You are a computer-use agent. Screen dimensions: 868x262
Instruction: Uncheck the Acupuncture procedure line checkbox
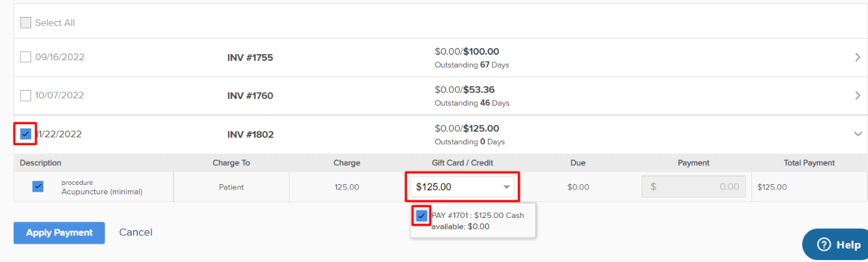(38, 186)
